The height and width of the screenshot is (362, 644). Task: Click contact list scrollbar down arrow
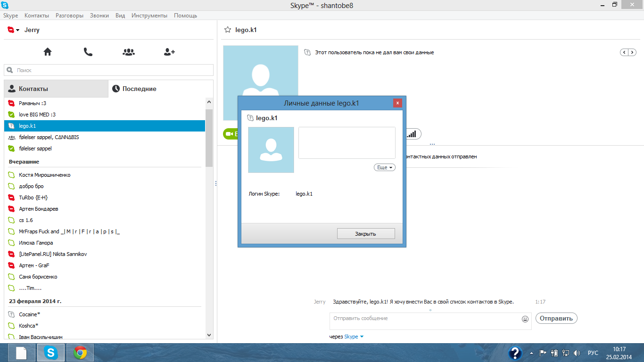coord(209,335)
